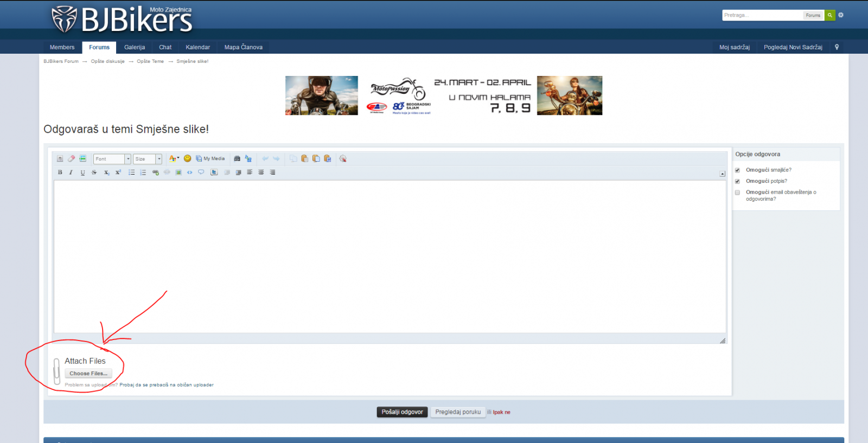Go to the Galerija tab

coord(134,47)
